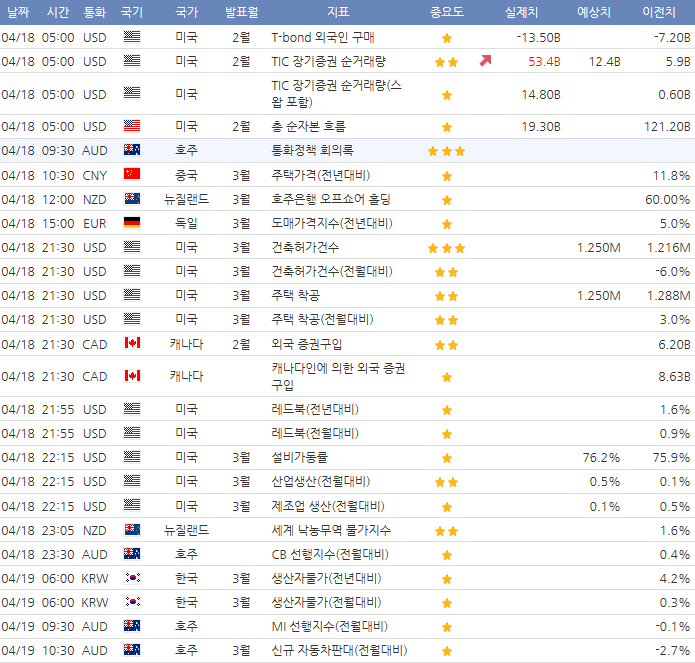Screen dimensions: 695x663
Task: Open the TIC 장기증권 순거래량(스왑 포함) indicator
Action: [336, 94]
